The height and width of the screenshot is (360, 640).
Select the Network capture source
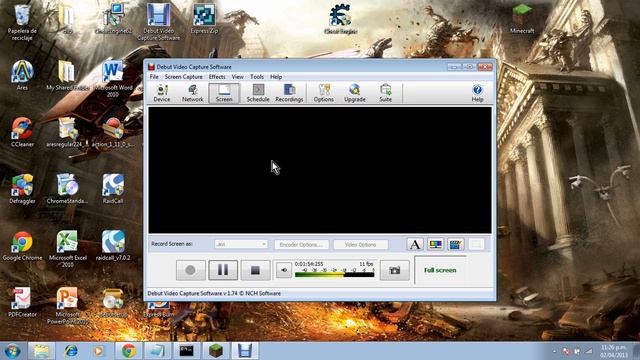[x=193, y=93]
